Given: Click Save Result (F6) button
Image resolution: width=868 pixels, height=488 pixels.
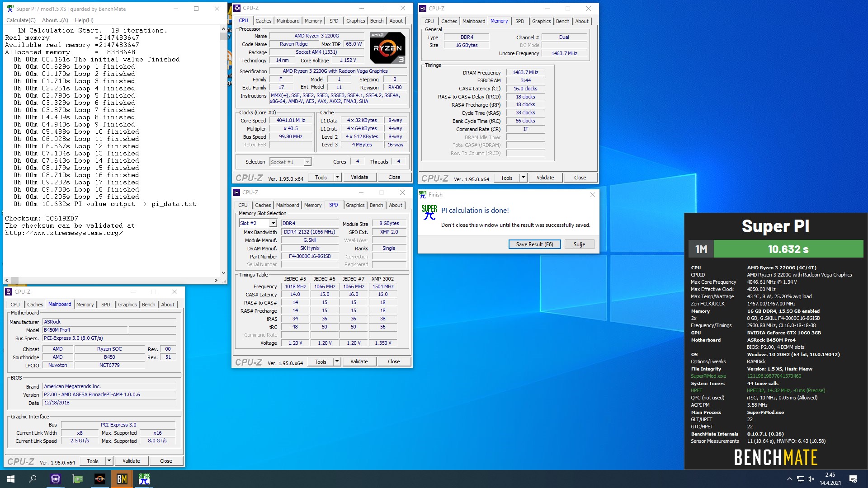Looking at the screenshot, I should click(x=535, y=244).
